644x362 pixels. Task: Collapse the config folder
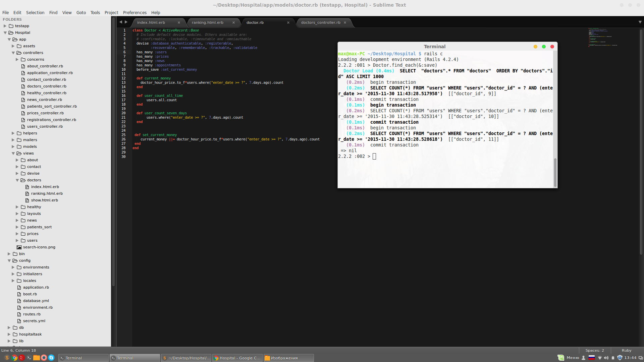(9, 260)
